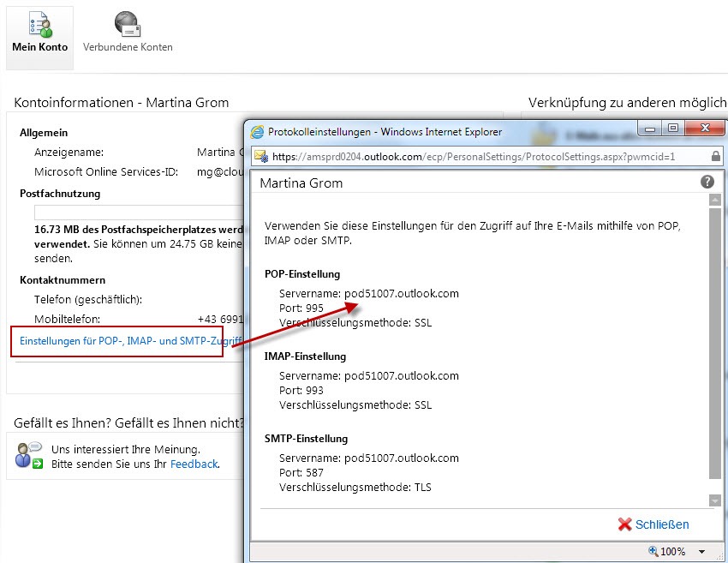
Task: Open the help question mark icon
Action: coord(707,182)
